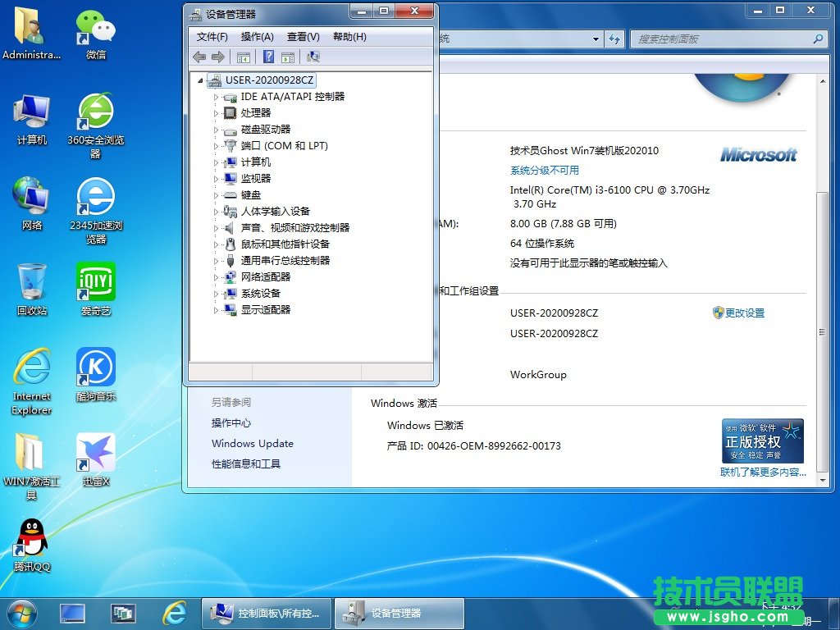Image resolution: width=840 pixels, height=630 pixels.
Task: Open Internet Explorer from the taskbar
Action: click(176, 613)
